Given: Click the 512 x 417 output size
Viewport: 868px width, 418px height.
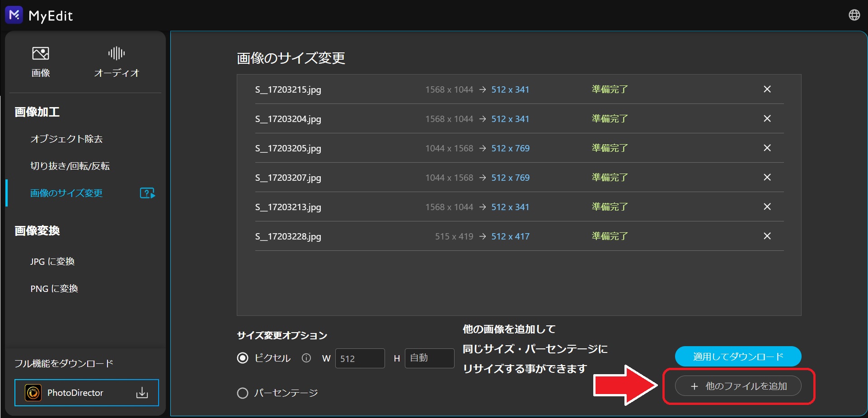Looking at the screenshot, I should 511,236.
